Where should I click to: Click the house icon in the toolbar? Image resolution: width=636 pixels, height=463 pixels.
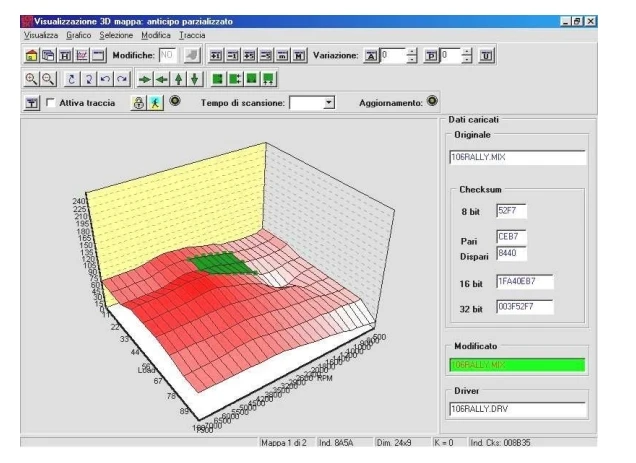pos(31,55)
